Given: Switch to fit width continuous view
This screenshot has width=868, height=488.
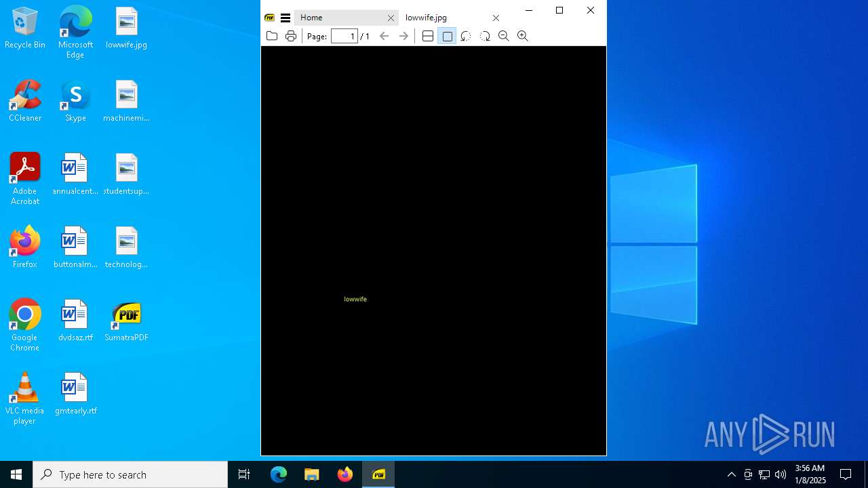Looking at the screenshot, I should tap(428, 36).
